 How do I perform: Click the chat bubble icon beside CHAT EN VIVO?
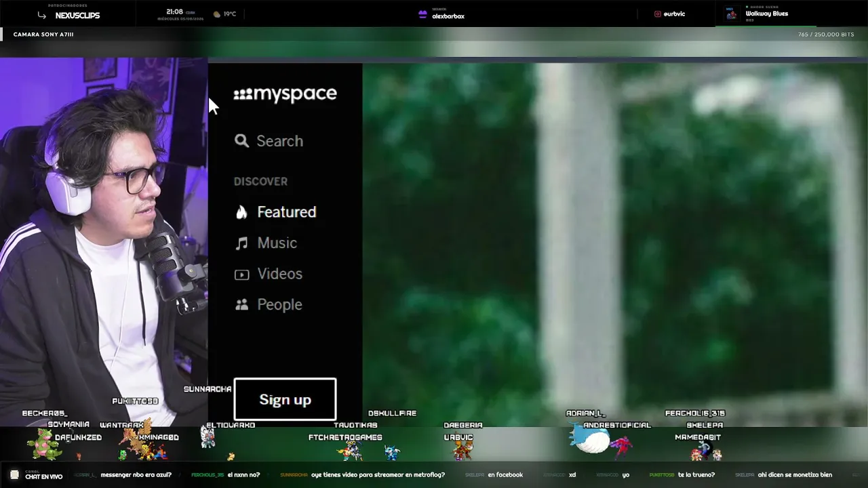tap(14, 475)
